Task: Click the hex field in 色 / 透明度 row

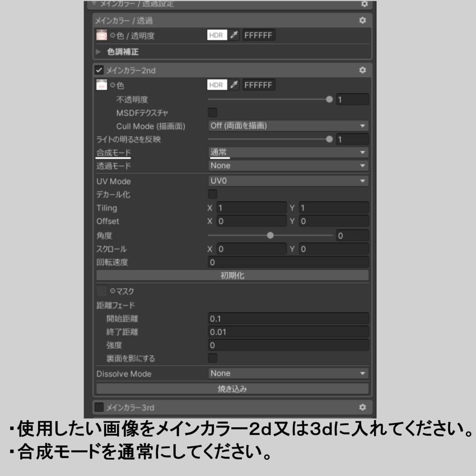Action: pos(258,35)
